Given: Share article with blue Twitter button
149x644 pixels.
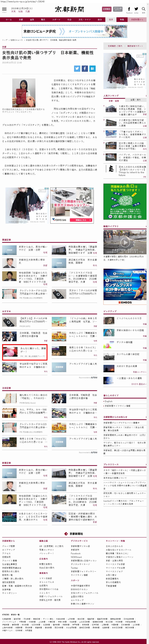Looking at the screenshot, I should 77,69.
